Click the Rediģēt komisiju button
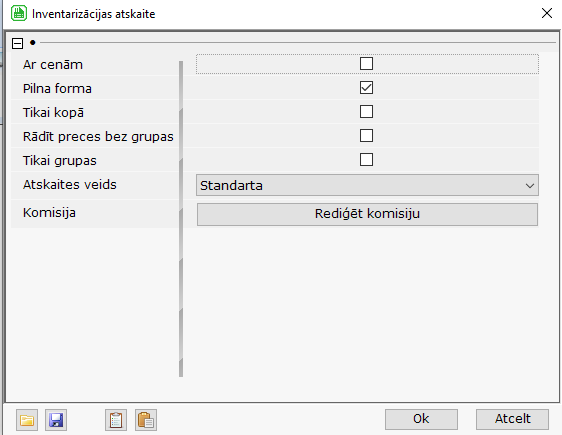Image resolution: width=562 pixels, height=435 pixels. pyautogui.click(x=367, y=214)
